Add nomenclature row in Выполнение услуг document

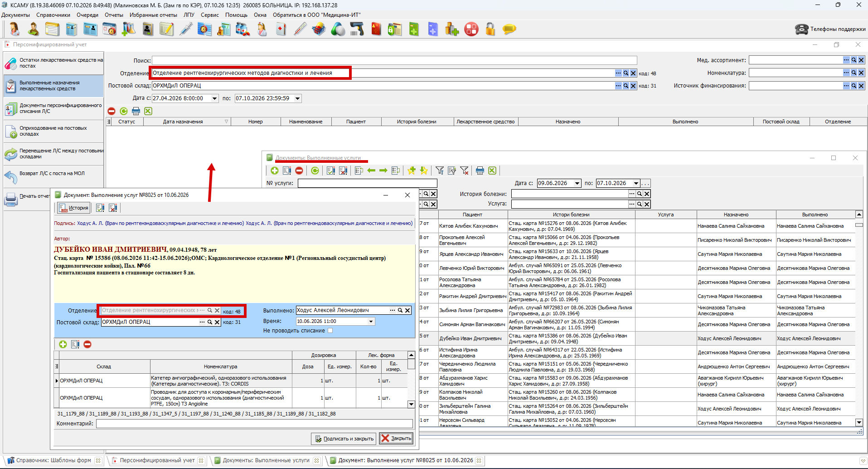[63, 344]
